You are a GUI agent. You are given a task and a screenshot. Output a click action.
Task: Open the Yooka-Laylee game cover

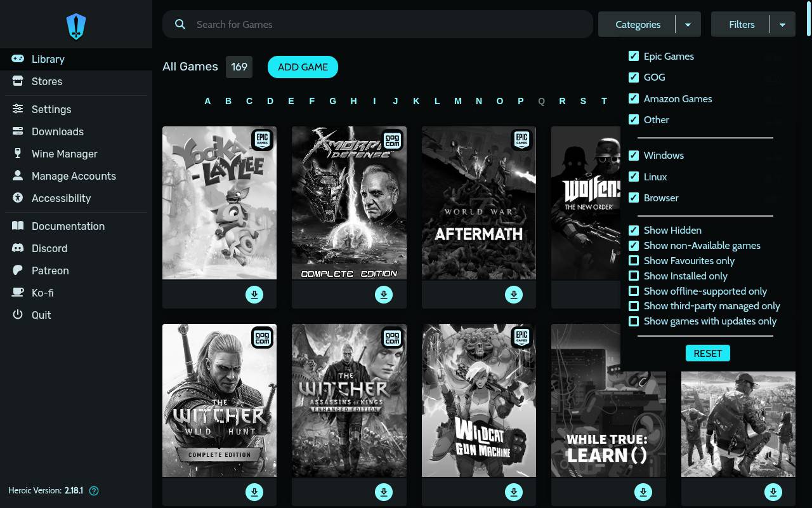click(219, 203)
